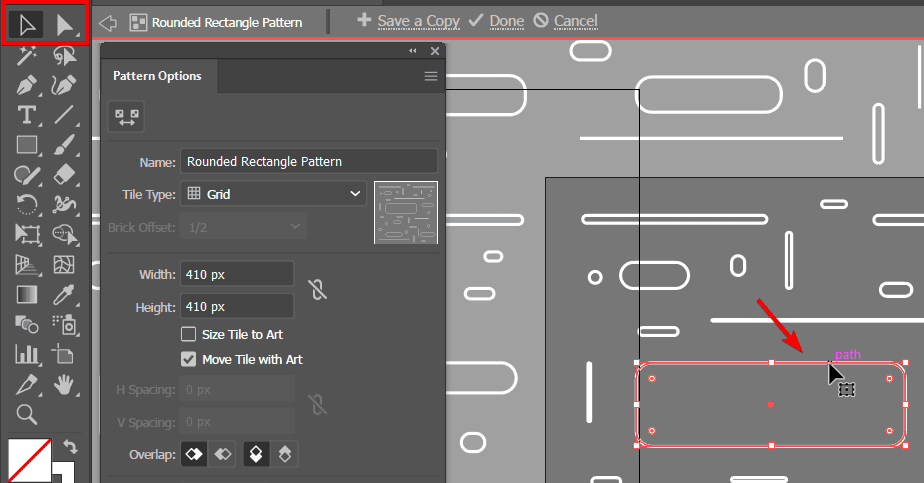This screenshot has width=924, height=483.
Task: Click the Pattern Tile Tool button
Action: [x=126, y=117]
